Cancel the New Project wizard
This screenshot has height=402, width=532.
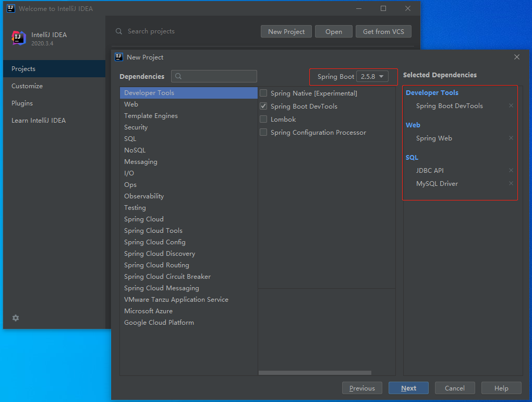(455, 388)
